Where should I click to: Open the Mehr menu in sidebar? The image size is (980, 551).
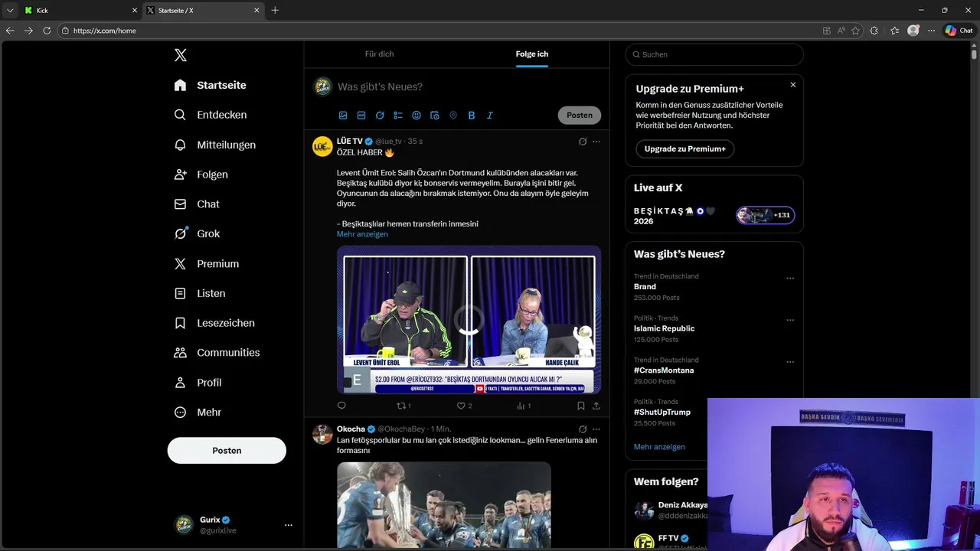(x=198, y=412)
